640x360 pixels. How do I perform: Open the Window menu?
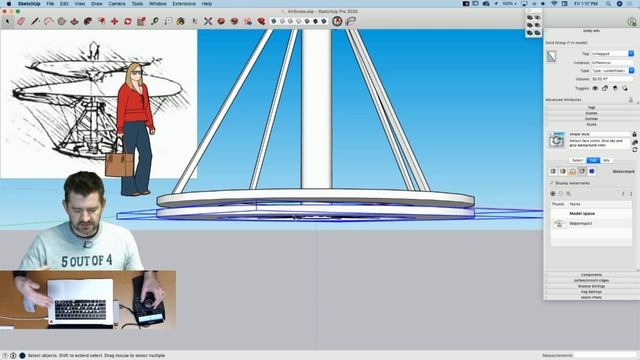point(158,4)
